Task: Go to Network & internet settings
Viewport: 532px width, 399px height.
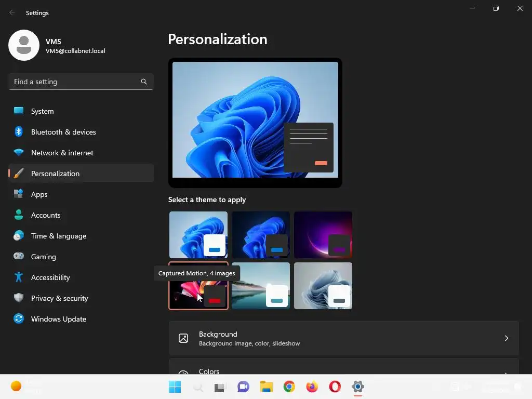Action: pos(81,153)
